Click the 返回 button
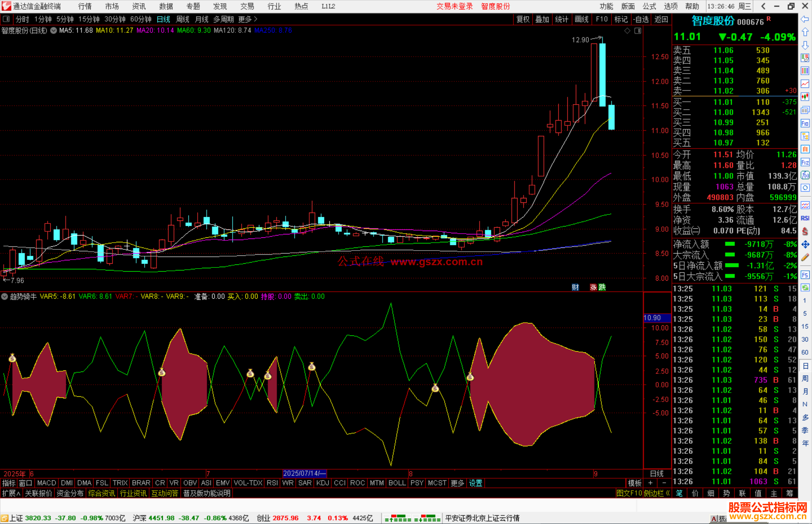Screen dimensions: 812x524 (x=661, y=19)
